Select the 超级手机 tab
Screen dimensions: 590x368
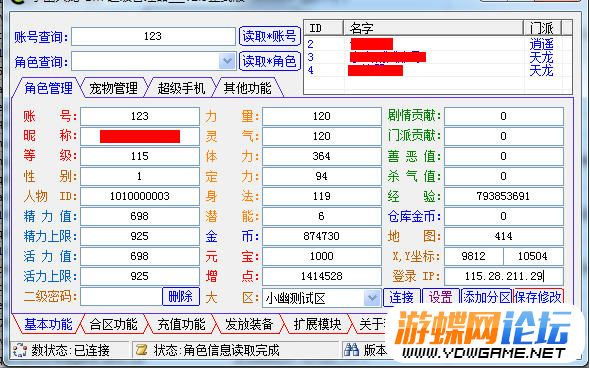[181, 88]
